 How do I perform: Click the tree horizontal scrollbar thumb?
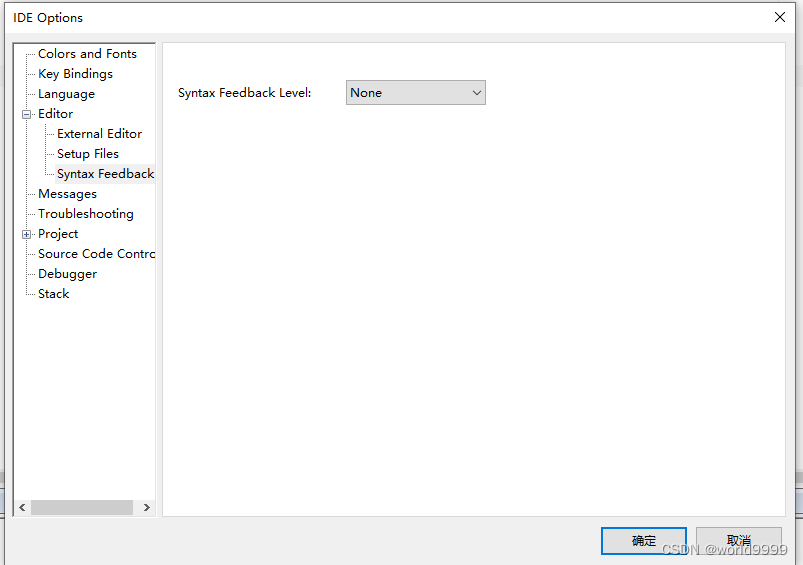pyautogui.click(x=81, y=507)
